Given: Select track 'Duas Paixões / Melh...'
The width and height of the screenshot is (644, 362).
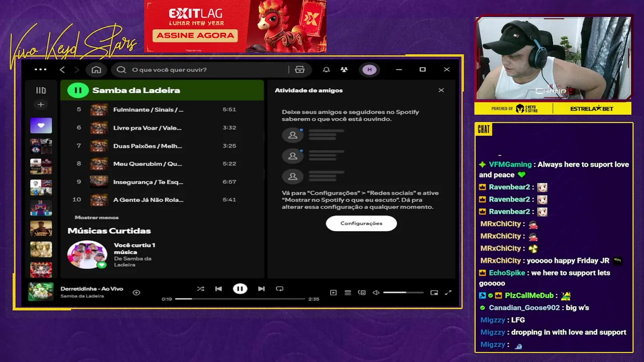Looking at the screenshot, I should pyautogui.click(x=147, y=146).
